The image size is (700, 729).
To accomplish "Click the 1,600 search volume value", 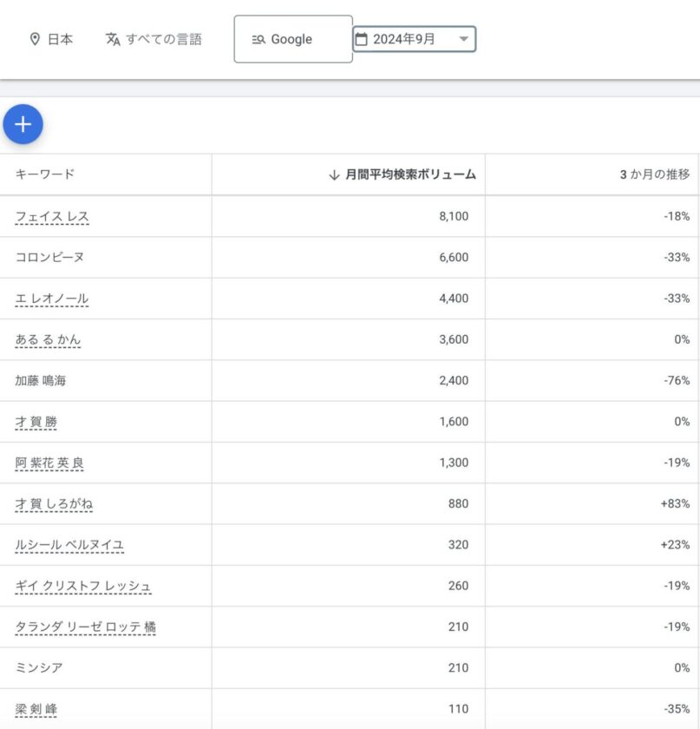I will coord(454,422).
